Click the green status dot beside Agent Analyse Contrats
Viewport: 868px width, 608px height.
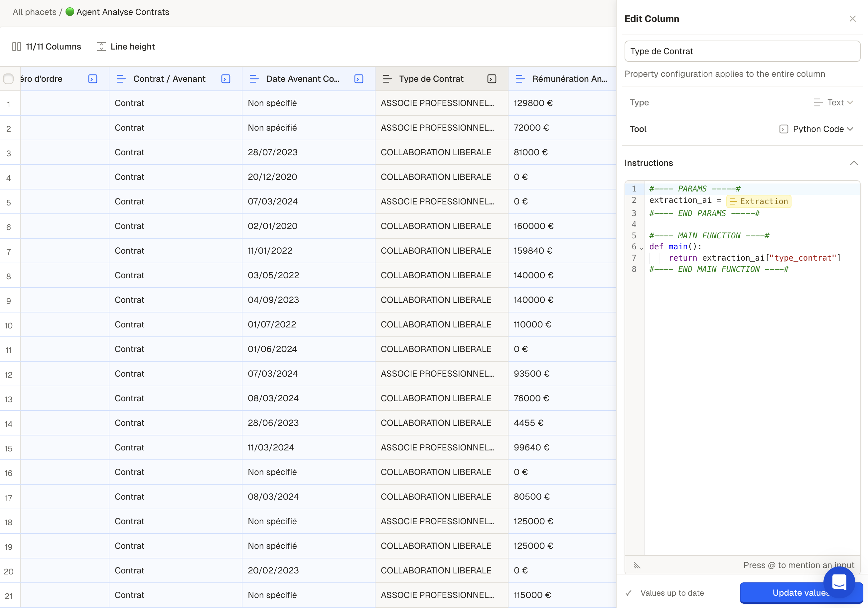(70, 12)
